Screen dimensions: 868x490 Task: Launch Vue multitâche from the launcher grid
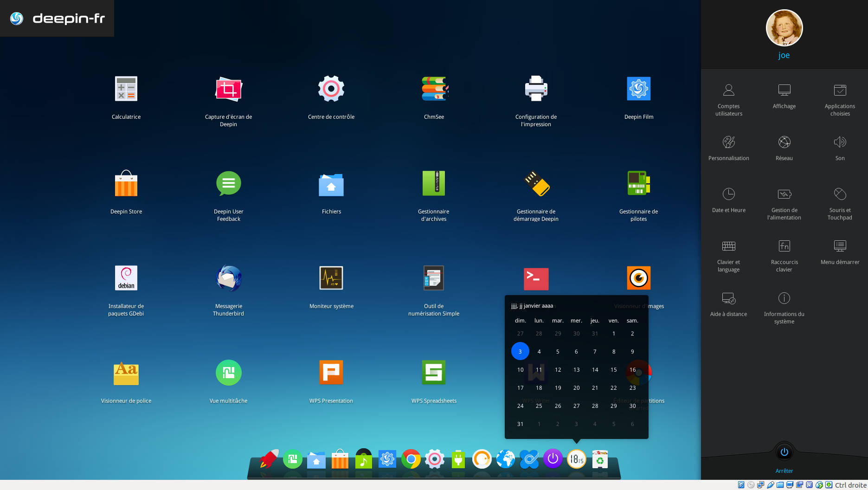click(228, 373)
